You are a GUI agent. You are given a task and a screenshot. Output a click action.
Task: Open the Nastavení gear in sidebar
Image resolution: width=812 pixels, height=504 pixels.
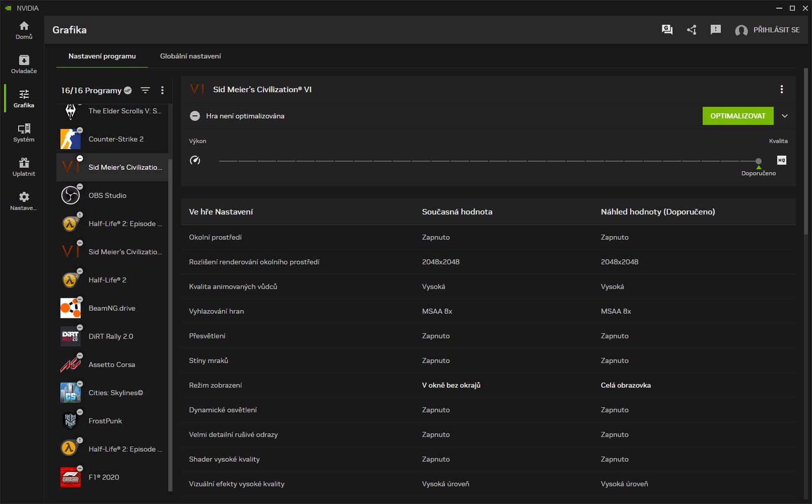[24, 201]
